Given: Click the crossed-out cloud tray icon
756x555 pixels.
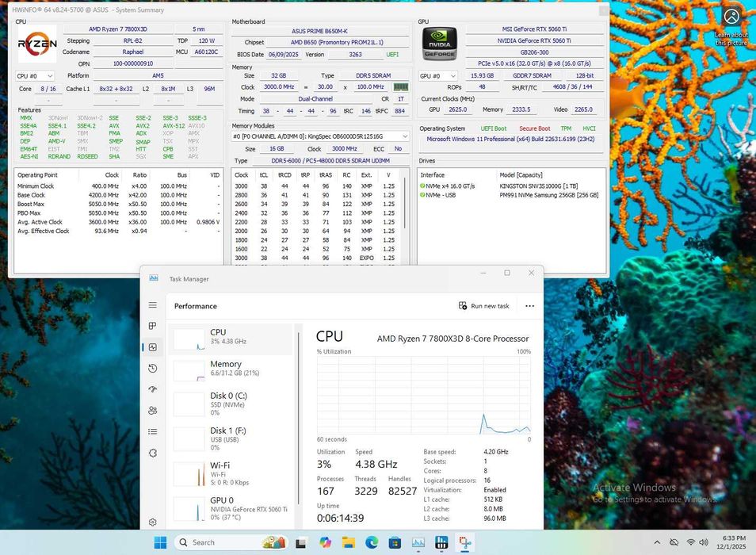Looking at the screenshot, I should pos(674,542).
